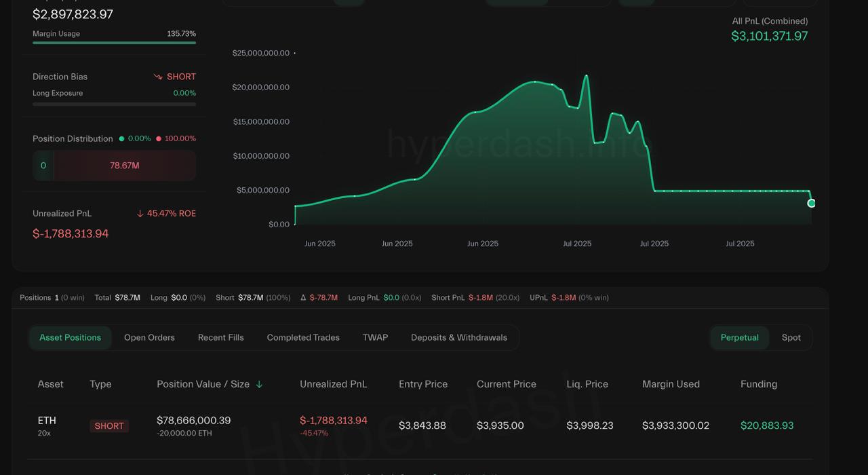Switch to the Open Orders tab
Image resolution: width=868 pixels, height=475 pixels.
(149, 337)
